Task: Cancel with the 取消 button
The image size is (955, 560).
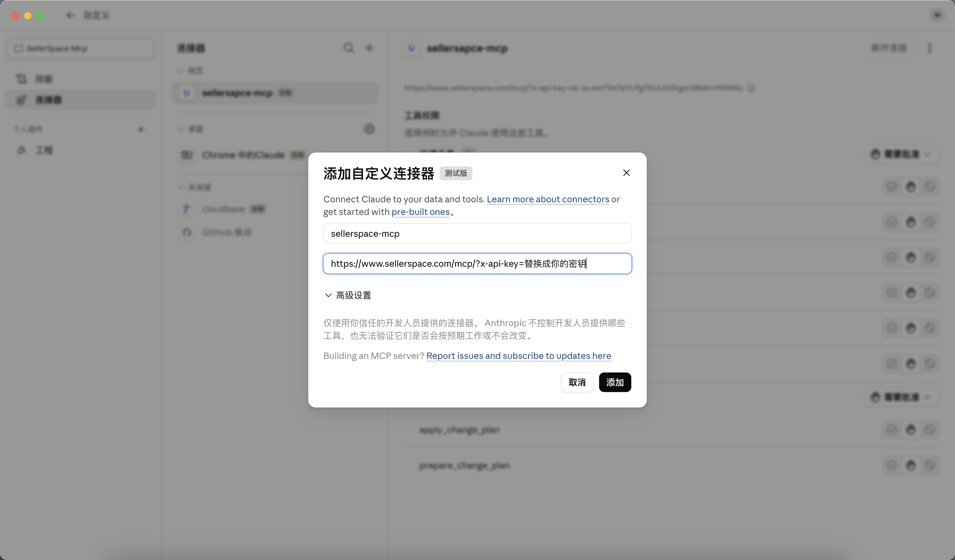Action: [x=577, y=382]
